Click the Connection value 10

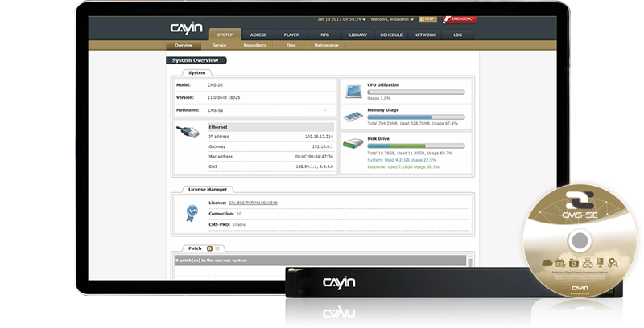pyautogui.click(x=239, y=214)
